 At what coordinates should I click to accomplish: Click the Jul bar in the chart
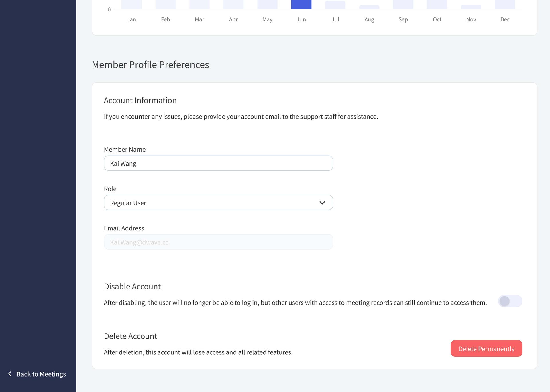(x=335, y=5)
